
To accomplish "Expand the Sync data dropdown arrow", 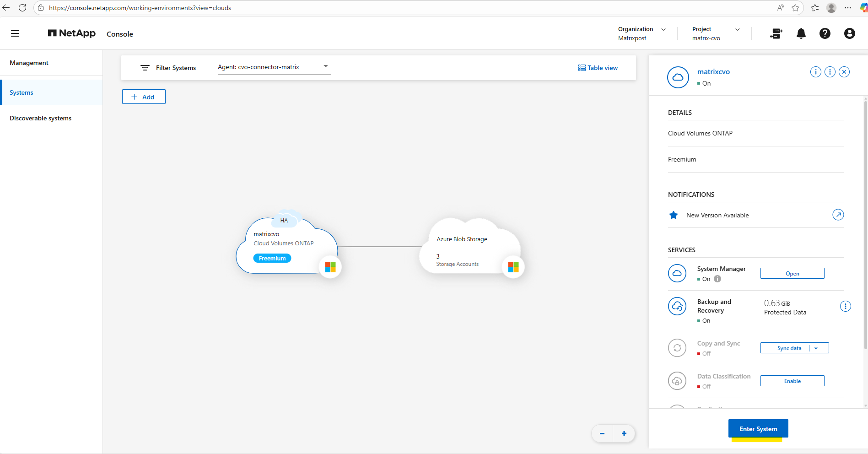I will click(816, 348).
